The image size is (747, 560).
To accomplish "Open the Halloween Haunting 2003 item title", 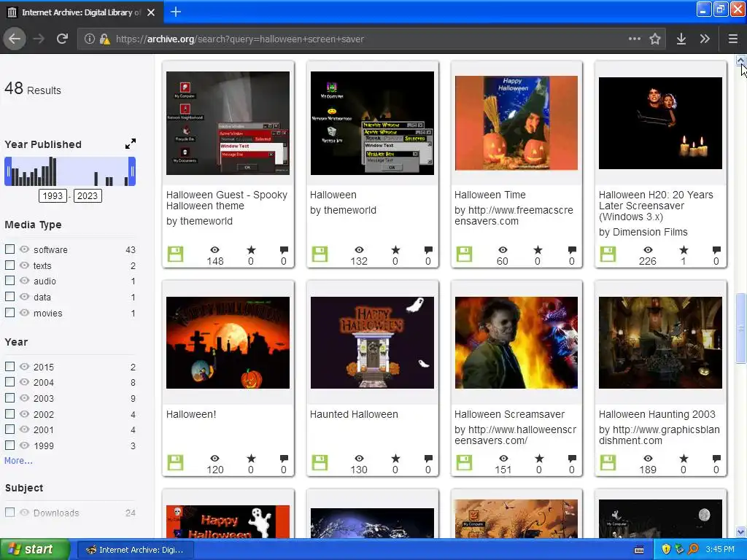I will 657,414.
